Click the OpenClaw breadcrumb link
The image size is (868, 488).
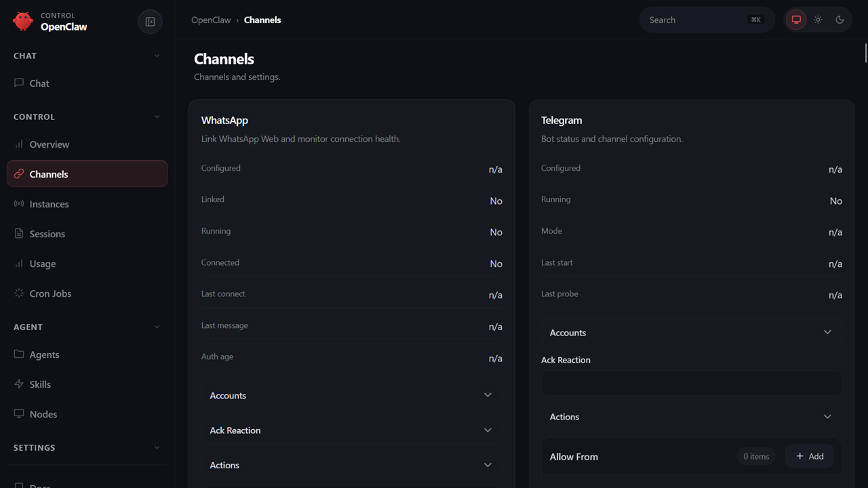pos(211,20)
